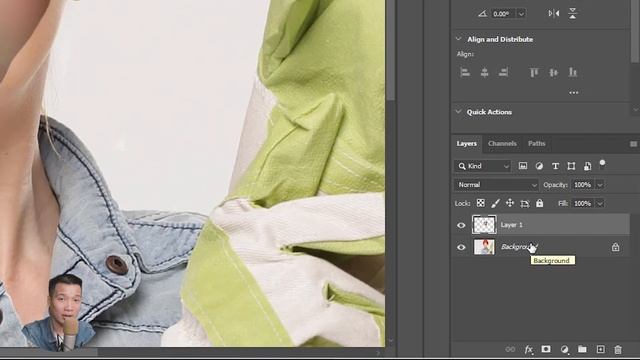640x360 pixels.
Task: Filter for type layers icon
Action: pos(555,166)
